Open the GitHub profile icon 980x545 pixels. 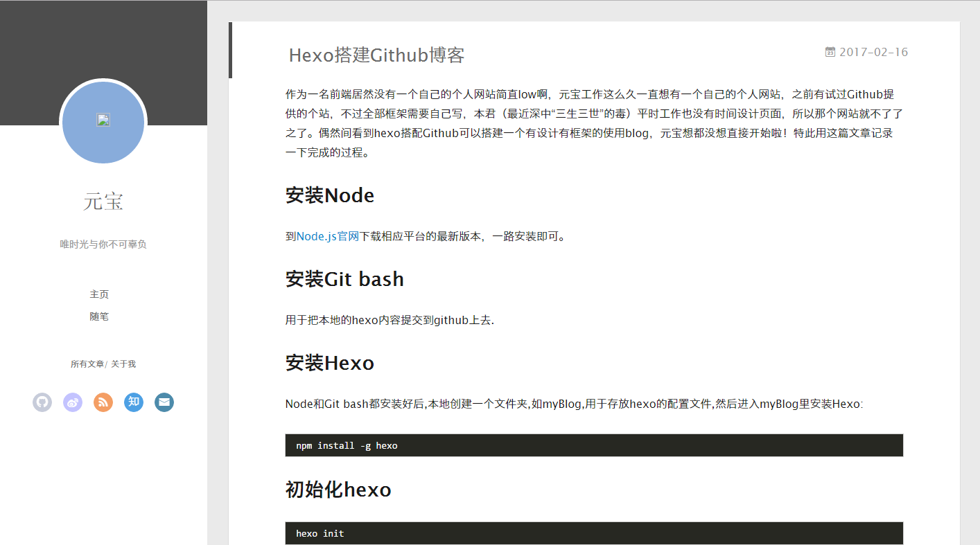tap(42, 402)
